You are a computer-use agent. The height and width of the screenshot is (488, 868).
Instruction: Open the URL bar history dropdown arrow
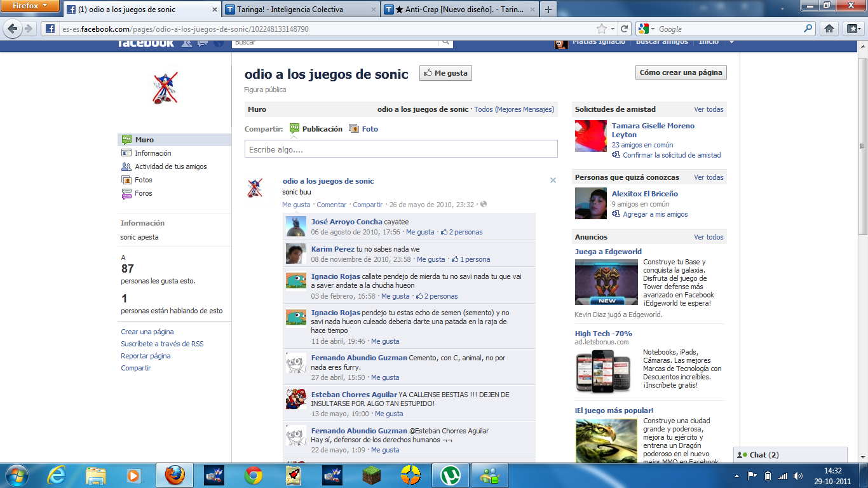pos(613,29)
